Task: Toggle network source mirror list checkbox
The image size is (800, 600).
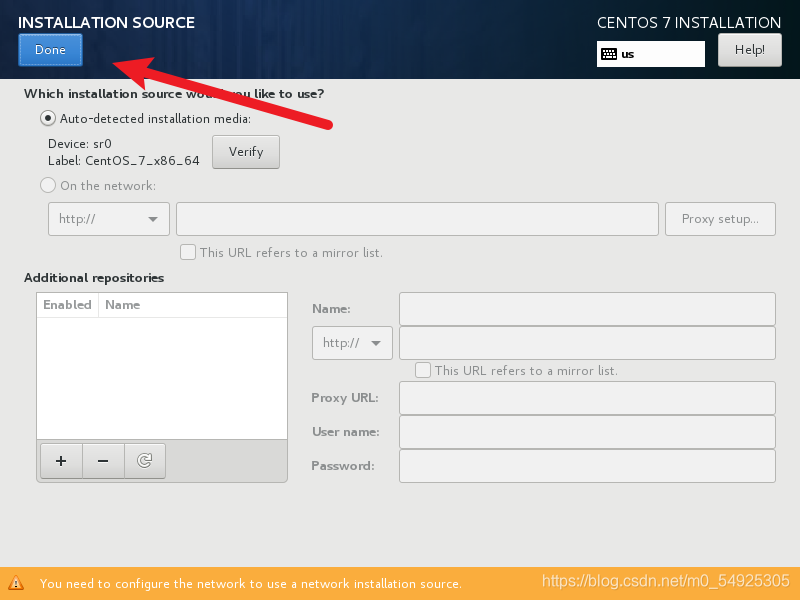Action: [188, 252]
